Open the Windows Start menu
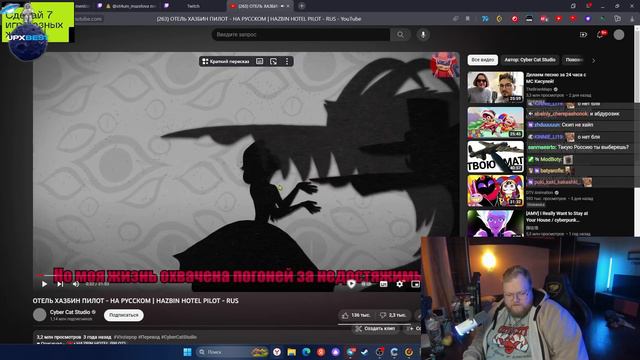640x360 pixels. click(187, 352)
